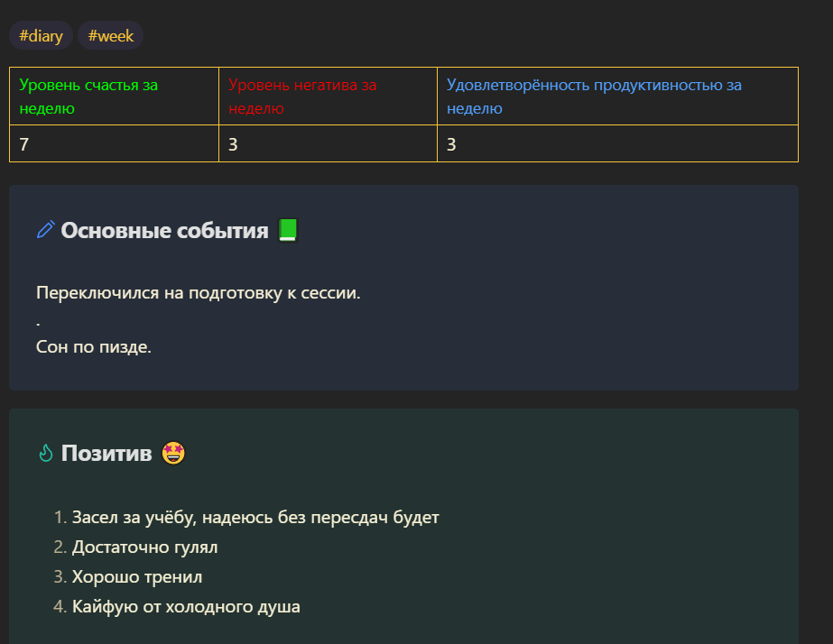Click the line Переключился на подготовку к сессии
This screenshot has height=644, width=833.
[199, 292]
